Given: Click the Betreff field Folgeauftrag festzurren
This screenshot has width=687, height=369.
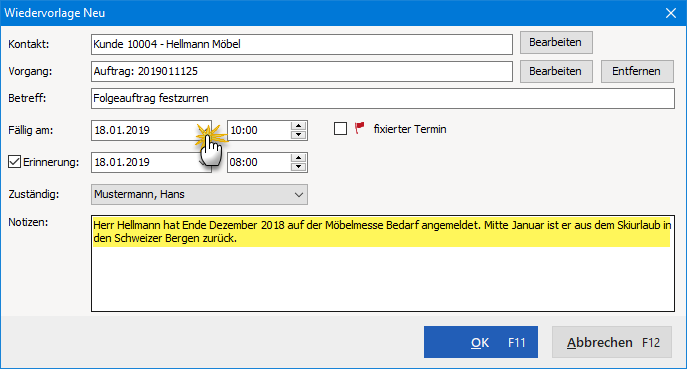Looking at the screenshot, I should [382, 99].
